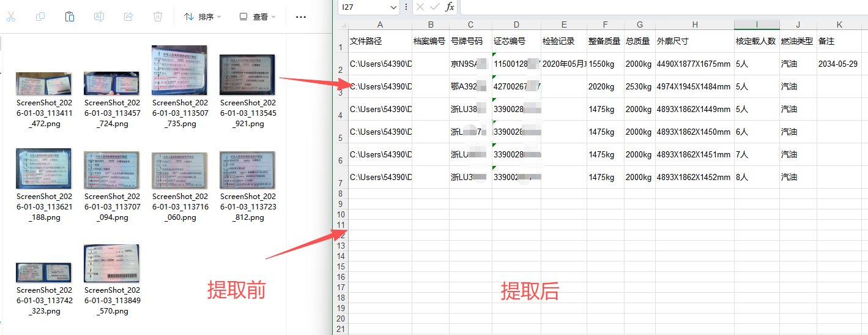Click cell with 4974X1945X1484mm
The width and height of the screenshot is (868, 335).
tap(695, 86)
